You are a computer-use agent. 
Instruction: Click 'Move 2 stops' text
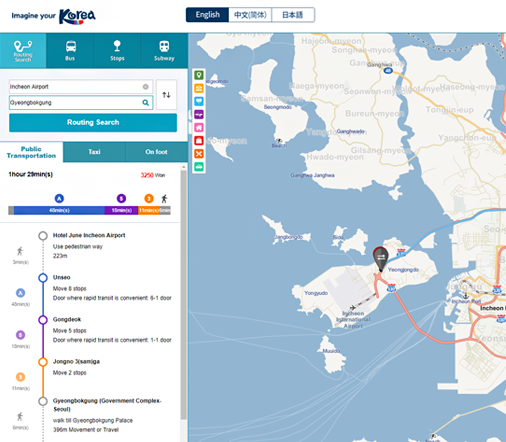[70, 372]
